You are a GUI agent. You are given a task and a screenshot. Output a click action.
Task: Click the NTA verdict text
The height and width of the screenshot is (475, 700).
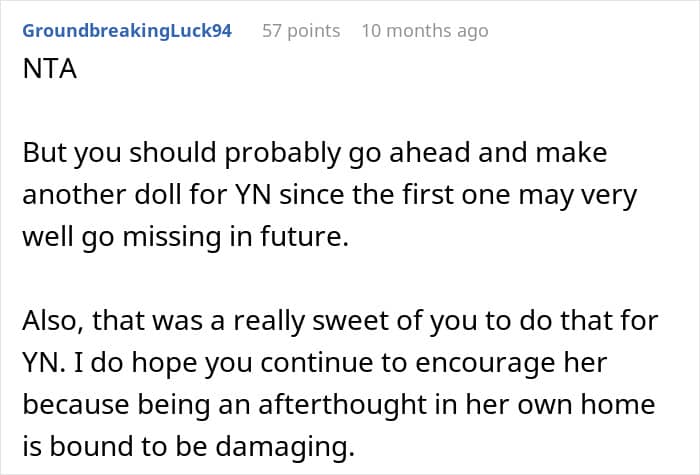click(50, 69)
